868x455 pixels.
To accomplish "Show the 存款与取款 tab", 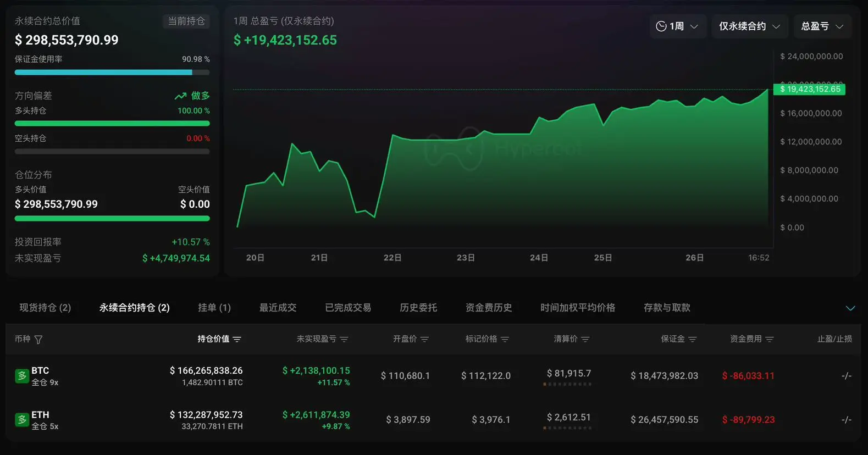I will (667, 308).
